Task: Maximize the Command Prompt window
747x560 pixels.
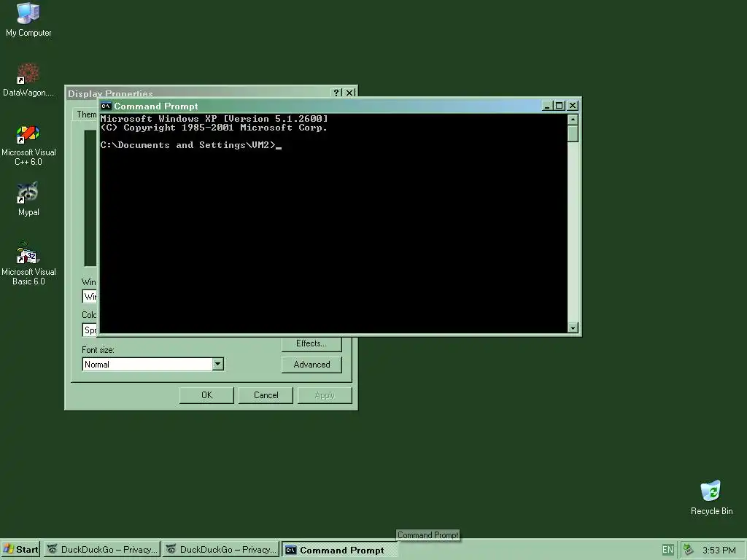Action: [560, 106]
